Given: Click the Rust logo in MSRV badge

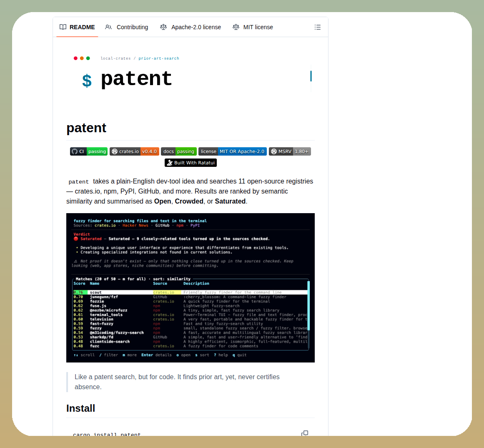Looking at the screenshot, I should click(x=274, y=151).
